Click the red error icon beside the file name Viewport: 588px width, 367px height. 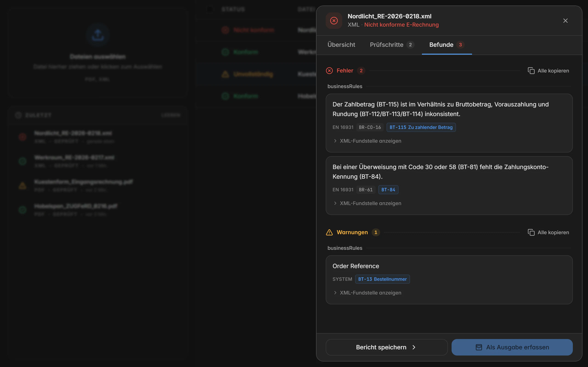coord(334,21)
